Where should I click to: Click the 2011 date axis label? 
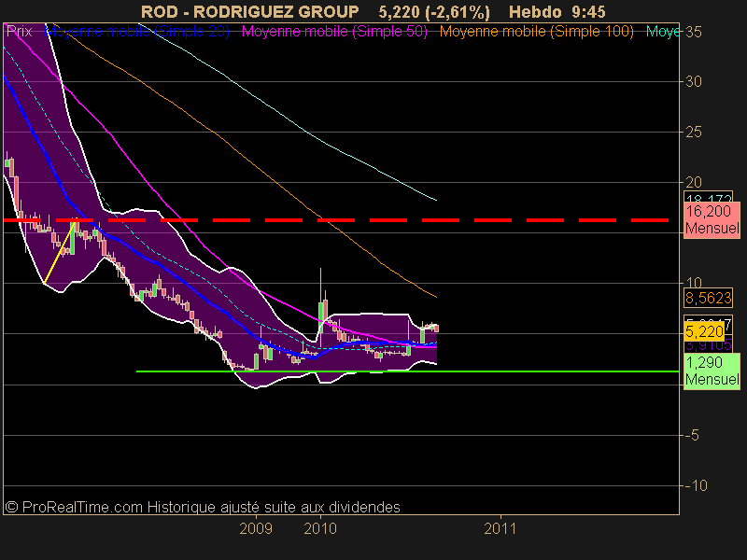500,528
